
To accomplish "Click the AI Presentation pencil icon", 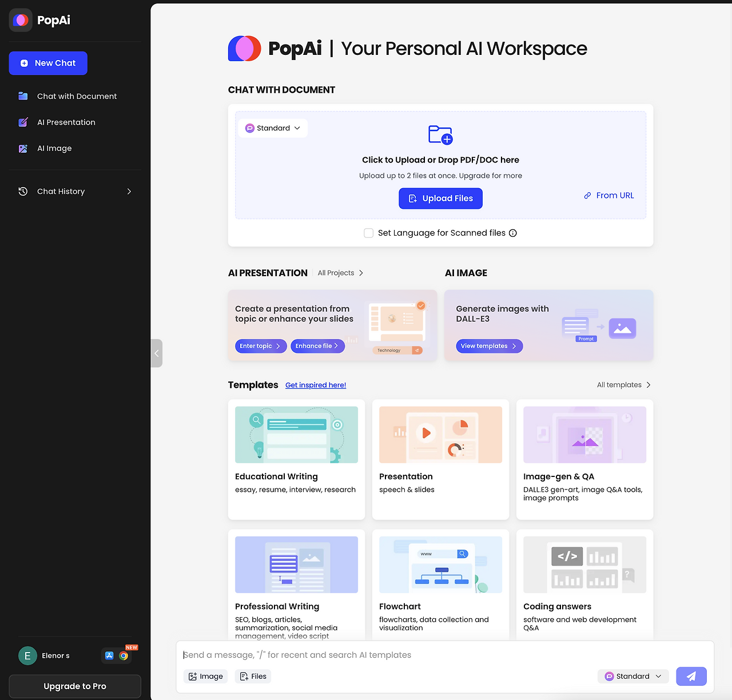I will [23, 122].
